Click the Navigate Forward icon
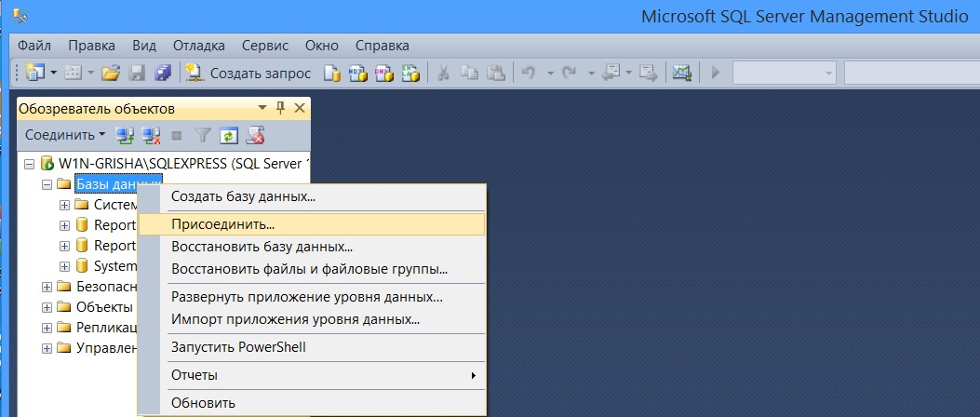 (649, 74)
